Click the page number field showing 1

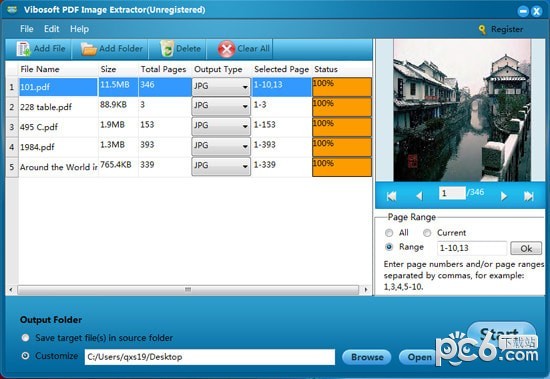click(x=452, y=193)
